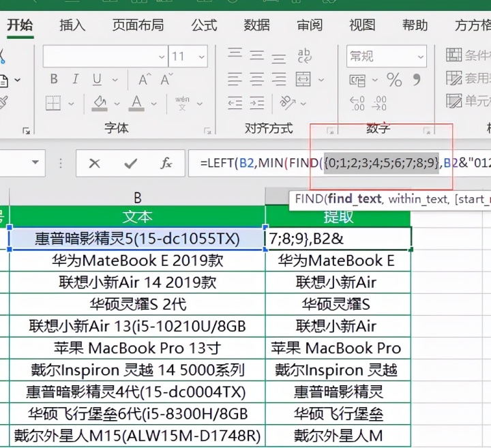Screen dimensions: 491x448
Task: Increase font size with larger A icon
Action: pyautogui.click(x=145, y=79)
